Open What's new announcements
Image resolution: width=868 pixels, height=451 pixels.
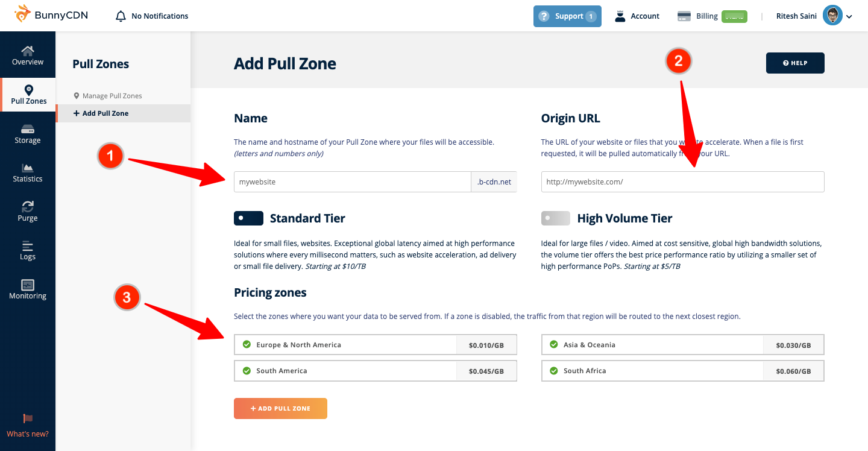(27, 425)
